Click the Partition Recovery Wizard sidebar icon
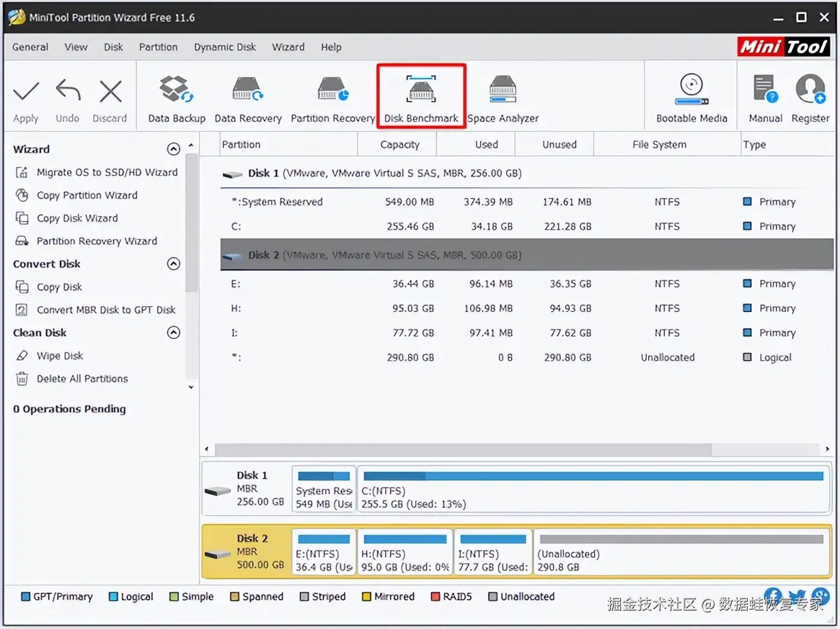The image size is (840, 629). pyautogui.click(x=22, y=241)
